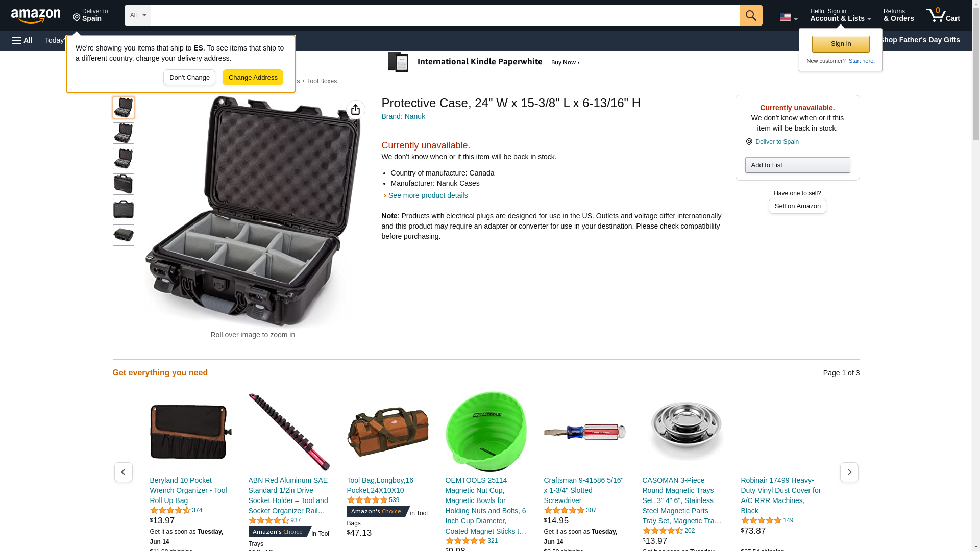Click the Change Address button
Viewport: 980px width, 551px height.
(x=253, y=78)
